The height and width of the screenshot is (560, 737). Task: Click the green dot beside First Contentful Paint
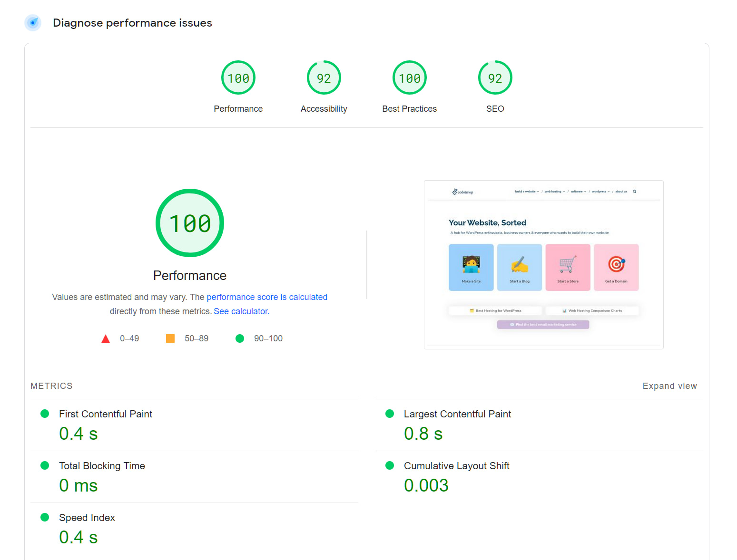(x=45, y=414)
